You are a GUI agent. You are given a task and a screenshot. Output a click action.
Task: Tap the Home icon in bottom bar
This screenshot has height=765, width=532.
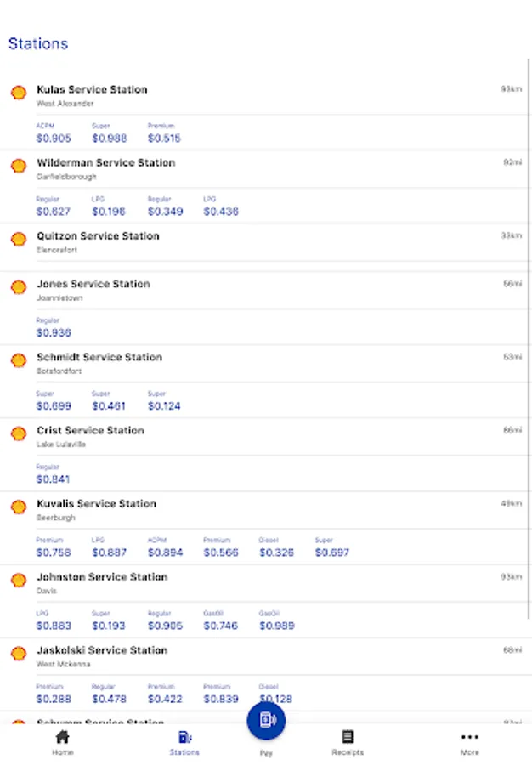pyautogui.click(x=62, y=737)
